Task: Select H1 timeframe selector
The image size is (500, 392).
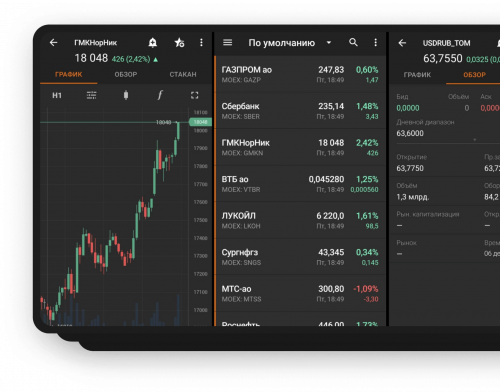Action: point(57,96)
